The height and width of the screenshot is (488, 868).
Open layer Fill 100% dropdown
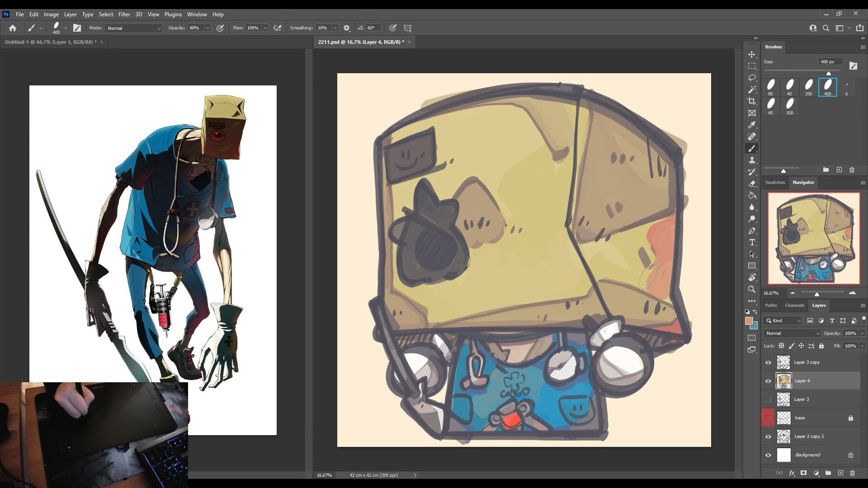point(862,346)
